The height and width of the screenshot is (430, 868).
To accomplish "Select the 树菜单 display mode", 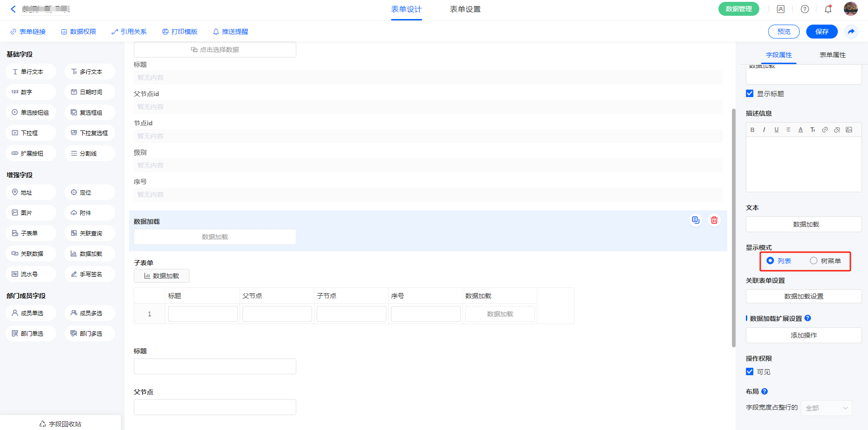I will tap(814, 261).
